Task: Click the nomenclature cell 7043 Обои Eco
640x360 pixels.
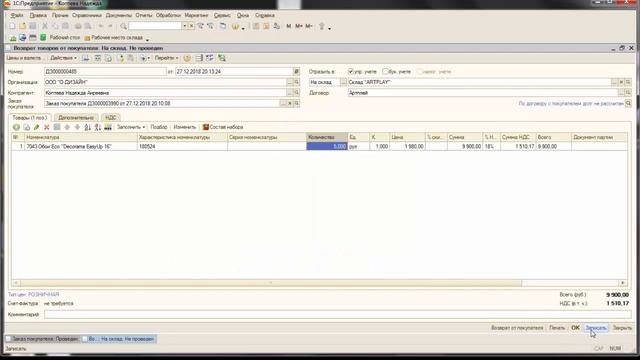Action: (81, 146)
